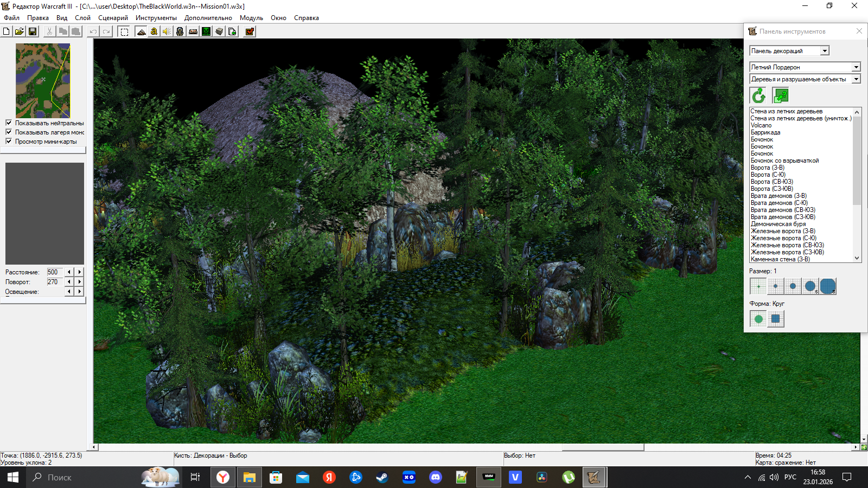This screenshot has width=868, height=488.
Task: Activate the dashed-rectangle selection brush
Action: (x=124, y=31)
